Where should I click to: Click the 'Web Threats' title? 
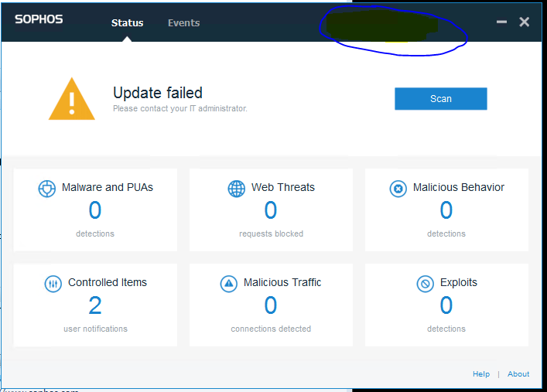(283, 187)
